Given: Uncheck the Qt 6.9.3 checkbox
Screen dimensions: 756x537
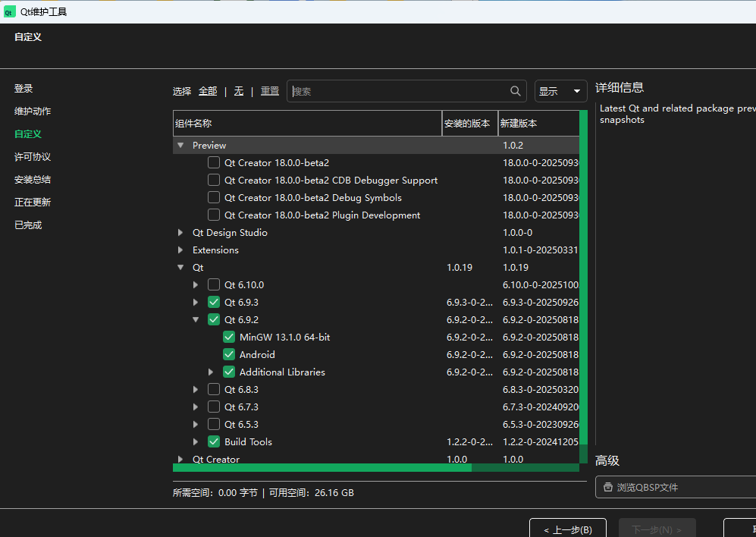Looking at the screenshot, I should click(x=214, y=302).
